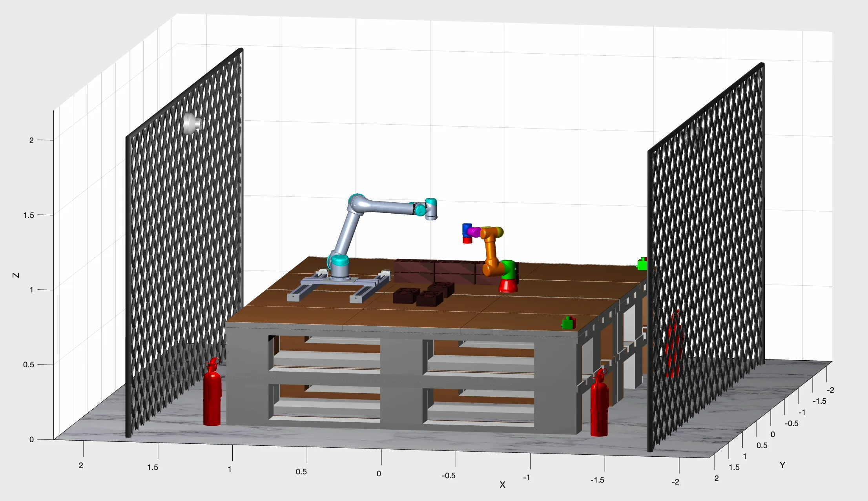Click the X axis tick label -0.5
This screenshot has width=868, height=501.
pyautogui.click(x=449, y=476)
